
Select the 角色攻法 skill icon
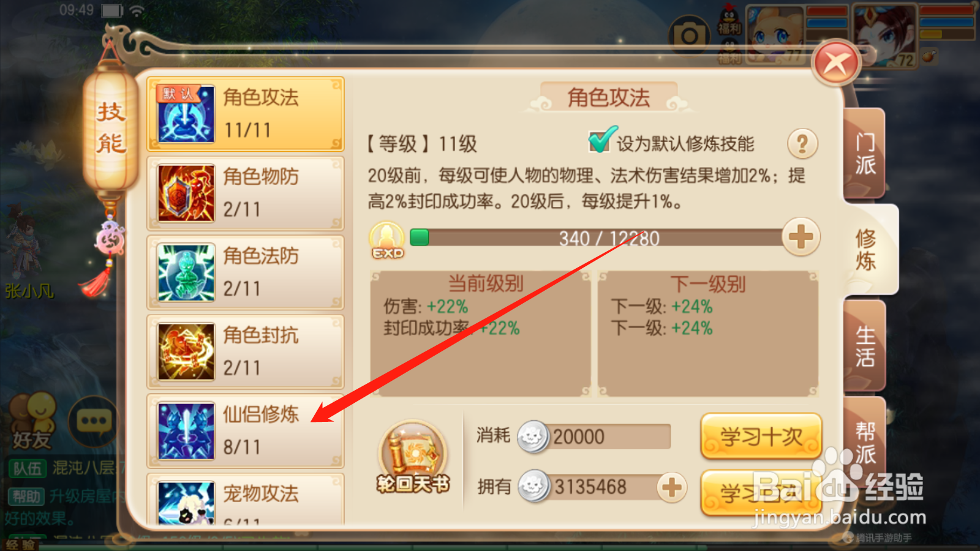point(186,114)
